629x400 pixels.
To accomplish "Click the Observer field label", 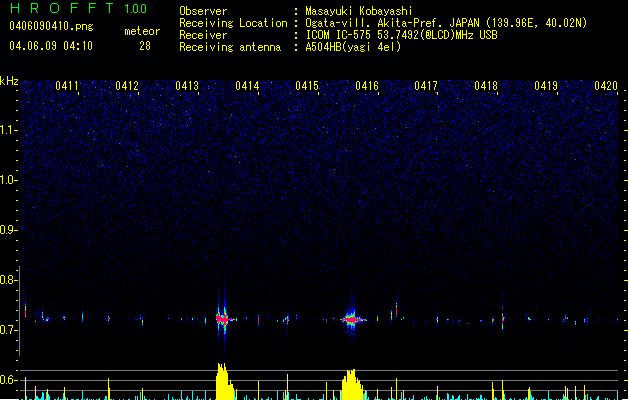I will point(203,11).
